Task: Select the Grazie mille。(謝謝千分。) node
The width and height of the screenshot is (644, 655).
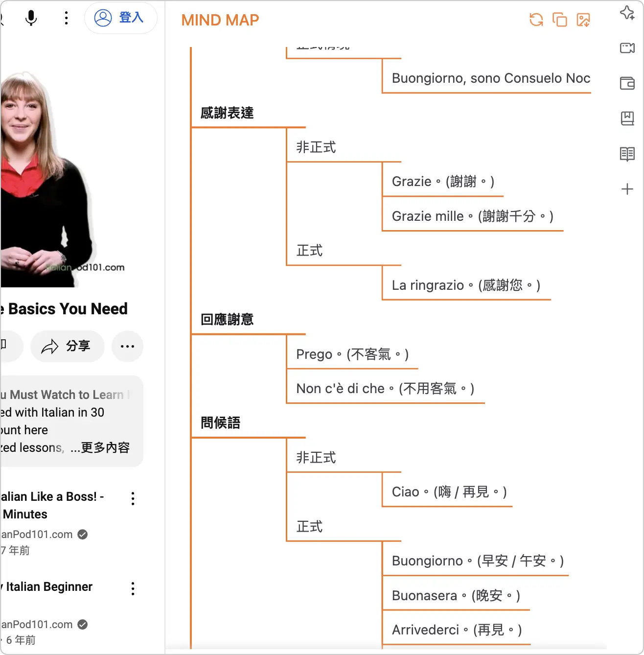Action: 473,216
